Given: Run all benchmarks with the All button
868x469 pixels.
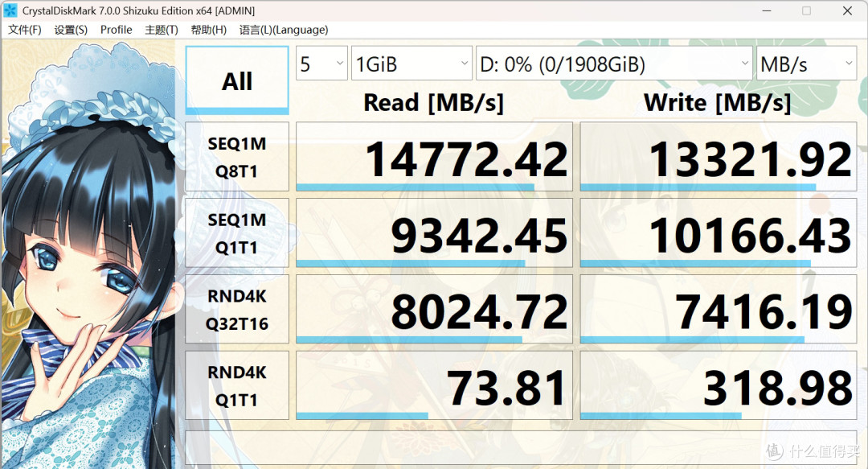Looking at the screenshot, I should [x=237, y=80].
